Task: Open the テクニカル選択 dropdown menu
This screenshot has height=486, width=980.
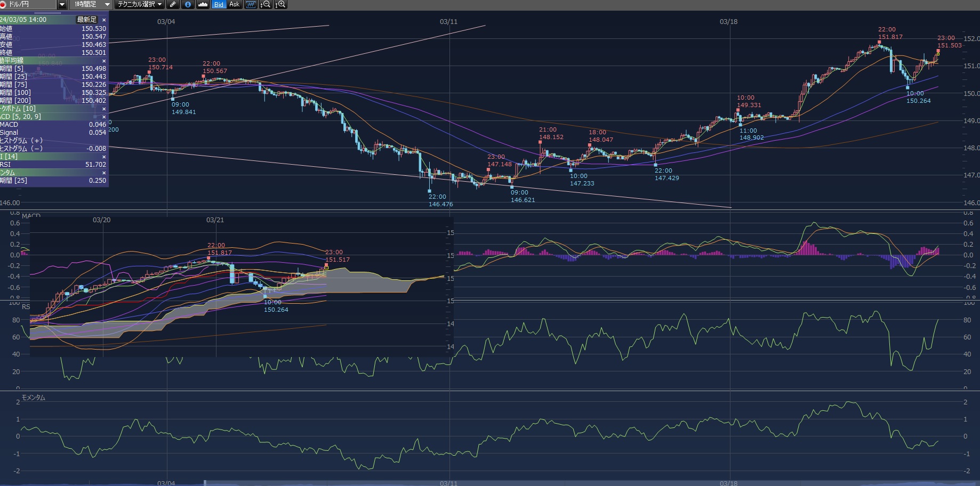Action: point(159,4)
